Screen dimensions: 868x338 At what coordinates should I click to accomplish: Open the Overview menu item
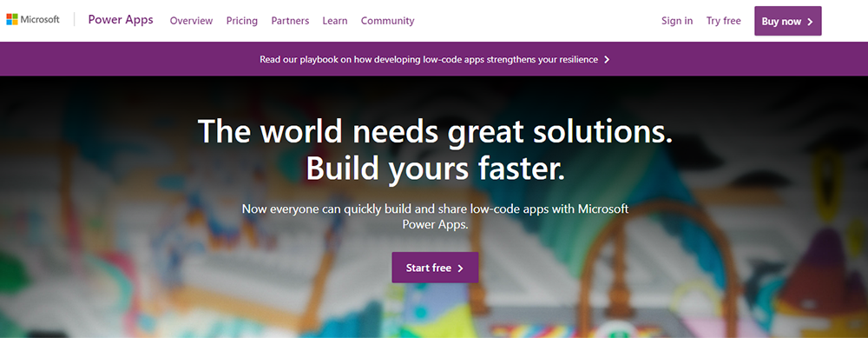[191, 21]
